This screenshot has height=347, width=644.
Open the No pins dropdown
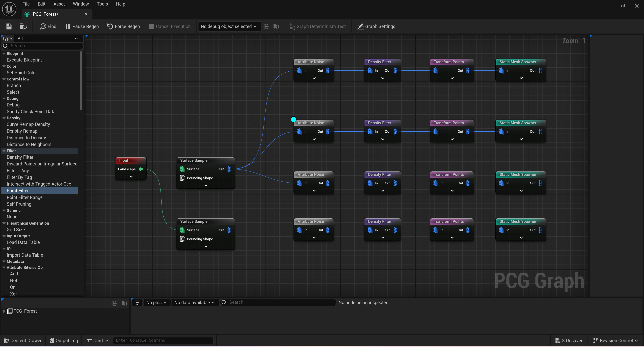pos(156,303)
